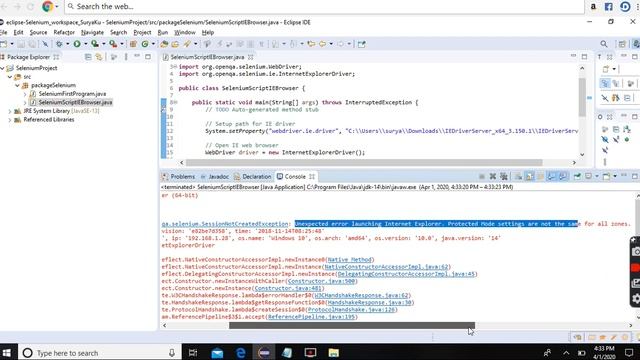The width and height of the screenshot is (640, 360).
Task: Click the New Java Class icon
Action: coord(145,44)
